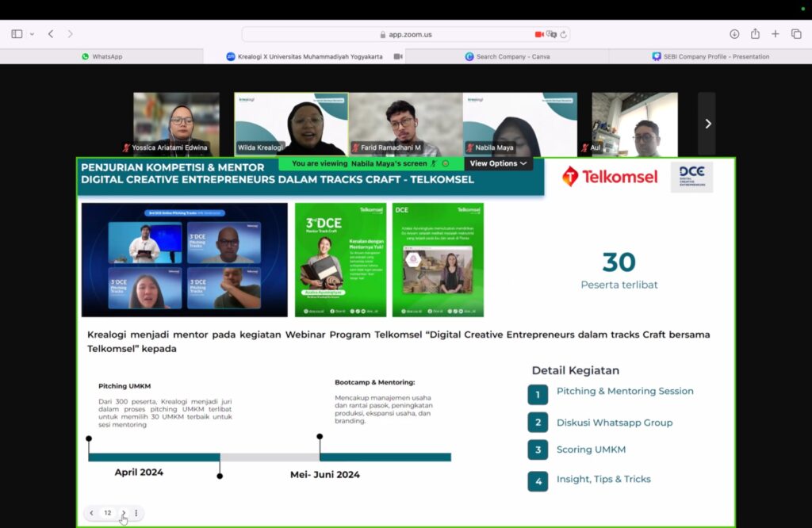
Task: Click 'Scoring UMKM' list item
Action: pos(591,450)
